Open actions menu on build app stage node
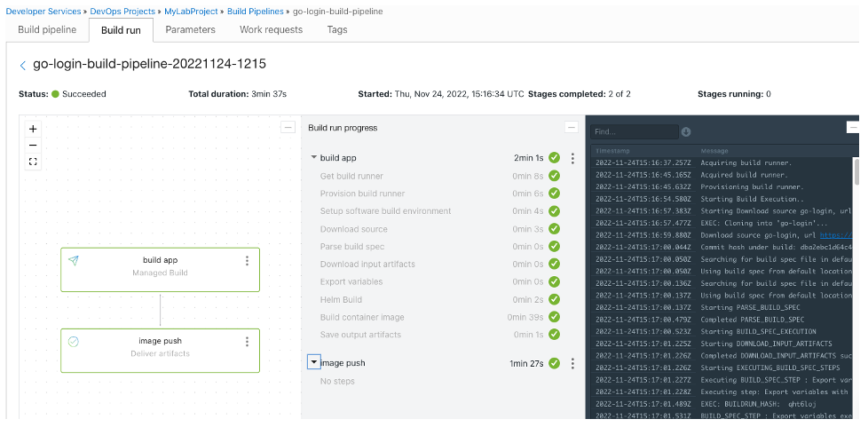 click(247, 261)
